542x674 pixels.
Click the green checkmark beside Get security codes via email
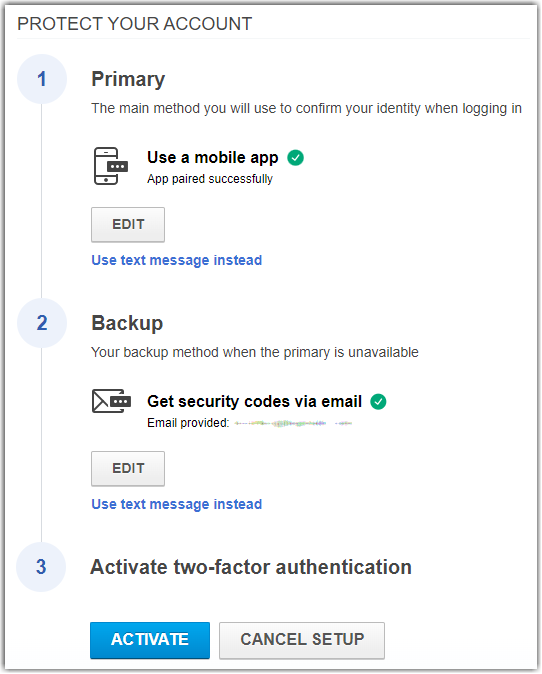point(378,401)
